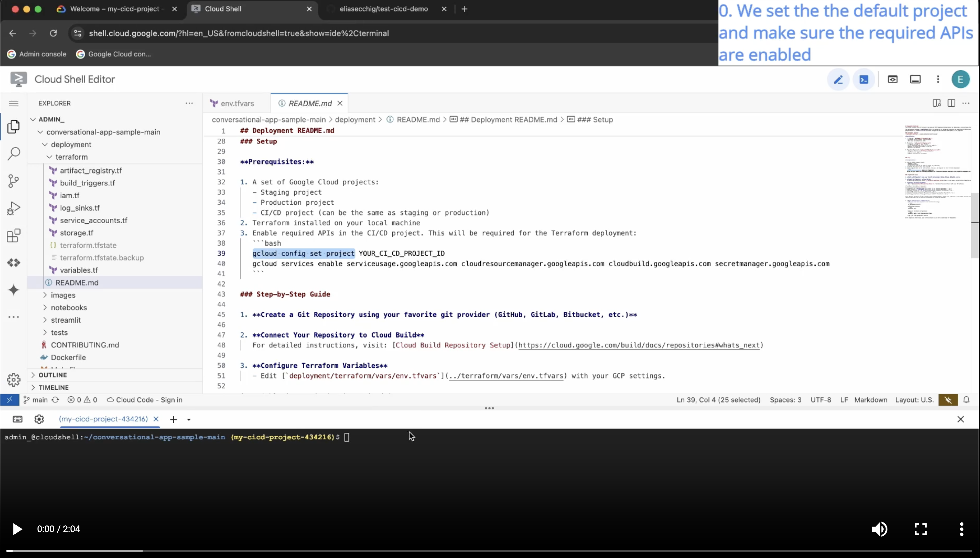
Task: Play the video
Action: pyautogui.click(x=17, y=529)
